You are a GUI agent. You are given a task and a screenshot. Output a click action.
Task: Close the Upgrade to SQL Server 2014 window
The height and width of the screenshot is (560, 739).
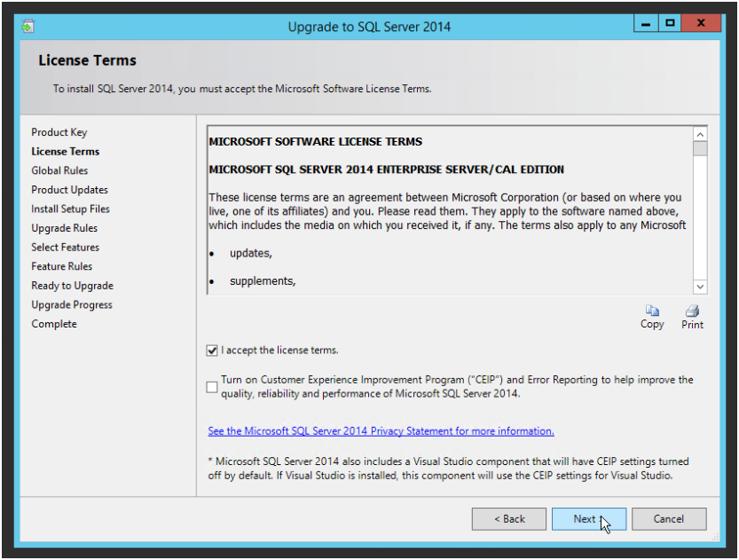tap(701, 23)
